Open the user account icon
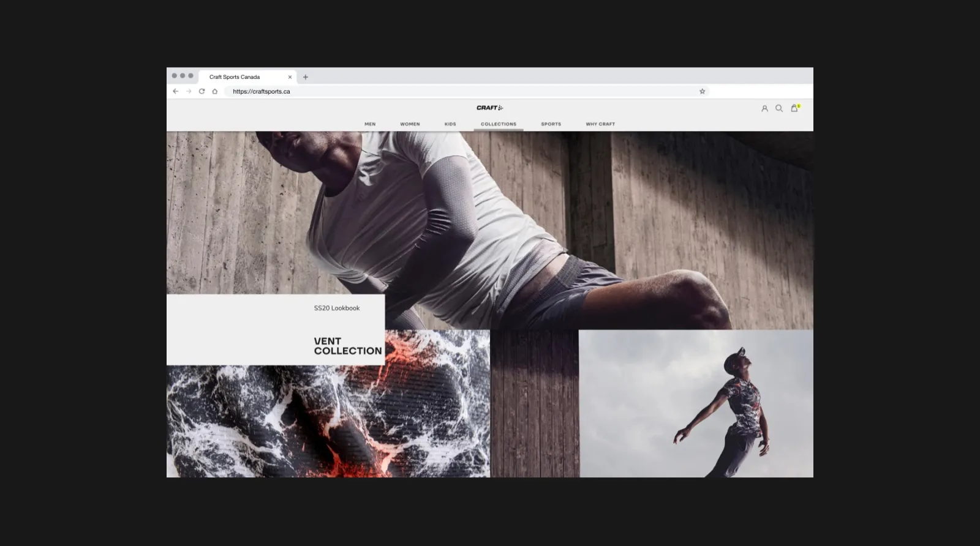This screenshot has width=980, height=546. tap(764, 108)
